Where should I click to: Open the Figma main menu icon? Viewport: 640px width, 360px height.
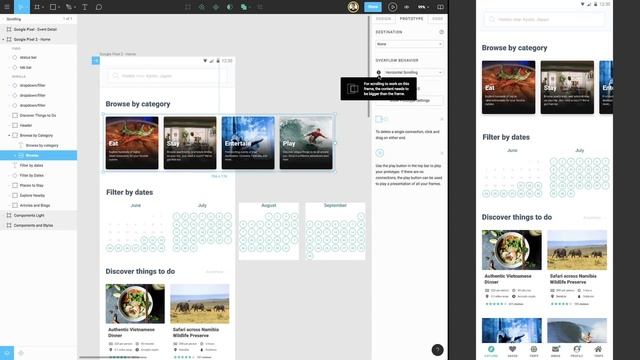click(7, 7)
